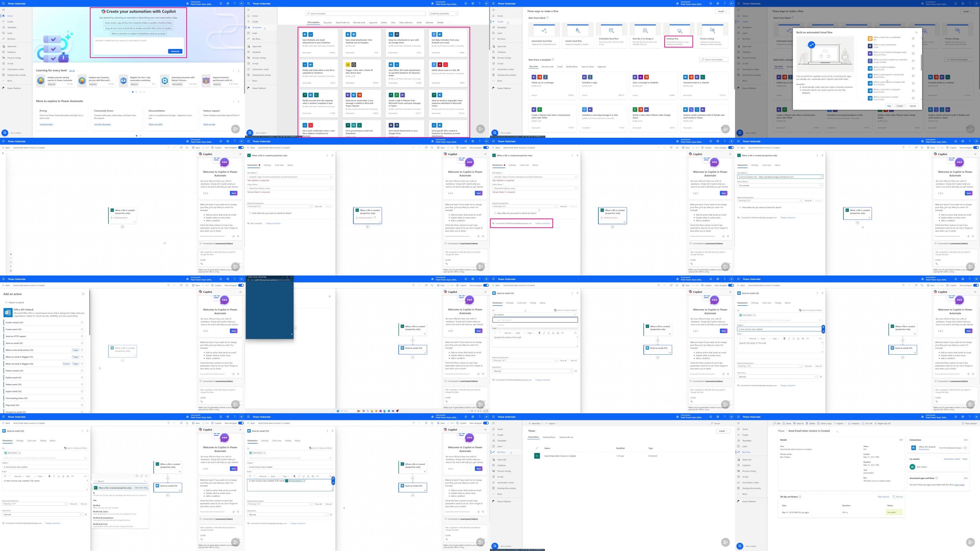
Task: Open the 'Sorted by popularity' dropdown
Action: pyautogui.click(x=443, y=14)
